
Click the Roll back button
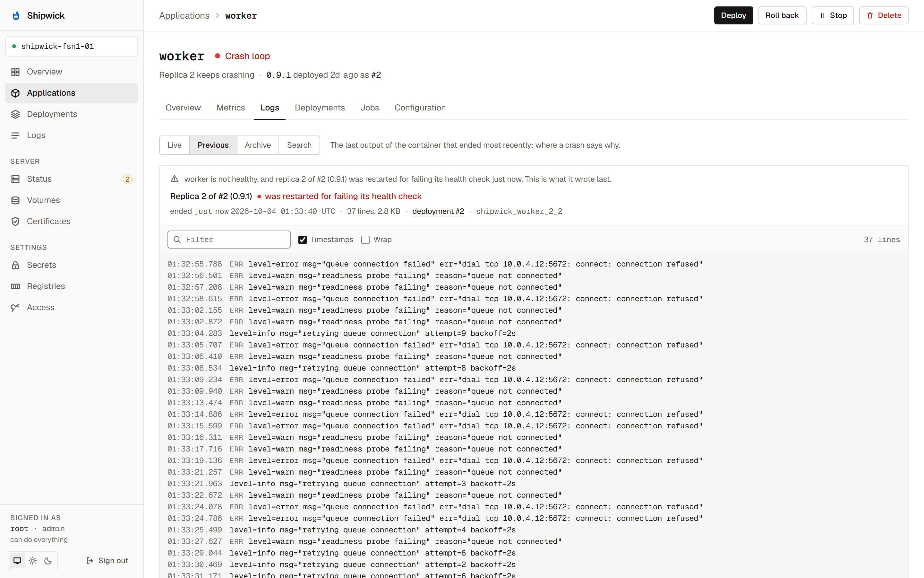tap(782, 15)
